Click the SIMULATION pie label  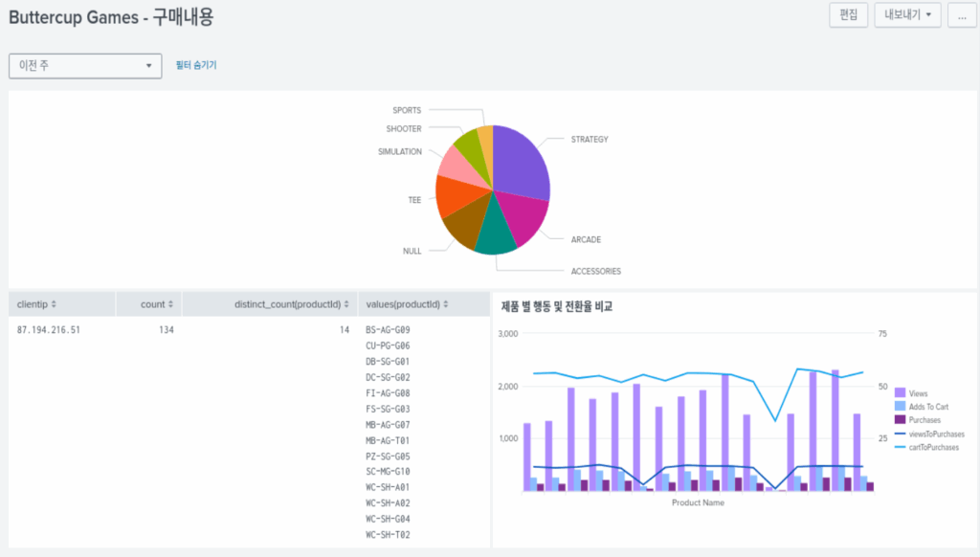click(x=400, y=151)
